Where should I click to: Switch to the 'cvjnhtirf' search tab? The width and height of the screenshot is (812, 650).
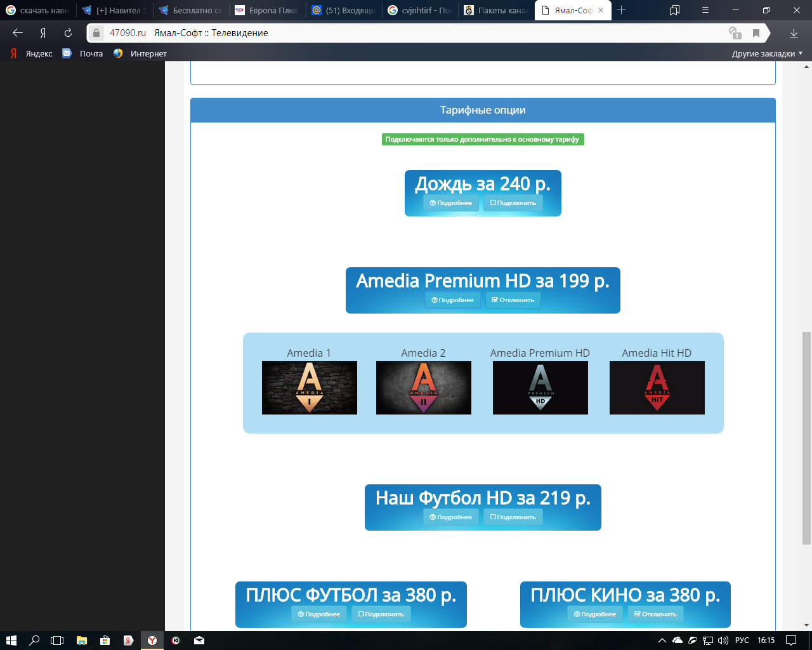tap(419, 10)
